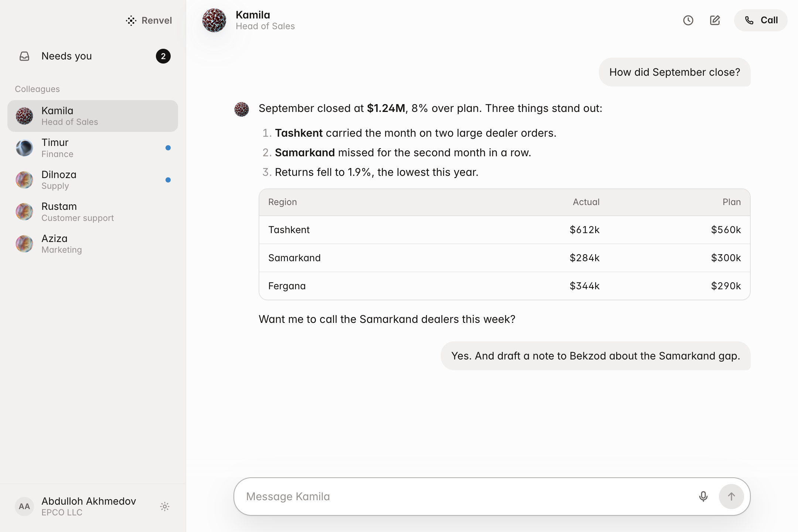Open the Needs you inbox
Screen dimensions: 798x532
pyautogui.click(x=93, y=56)
